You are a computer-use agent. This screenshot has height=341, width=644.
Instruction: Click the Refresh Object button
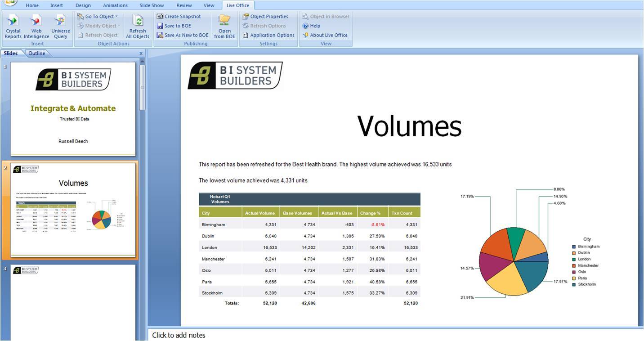coord(98,35)
